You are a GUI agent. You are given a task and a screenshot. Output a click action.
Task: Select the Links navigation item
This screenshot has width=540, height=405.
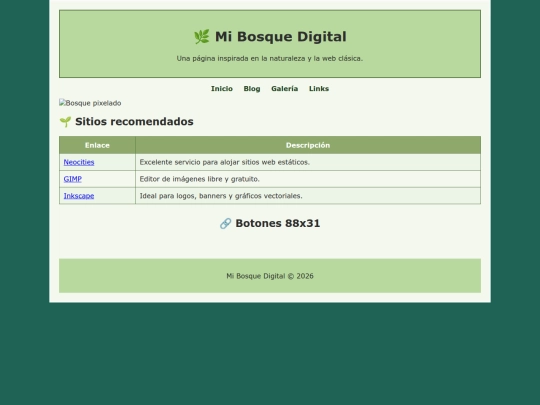319,89
